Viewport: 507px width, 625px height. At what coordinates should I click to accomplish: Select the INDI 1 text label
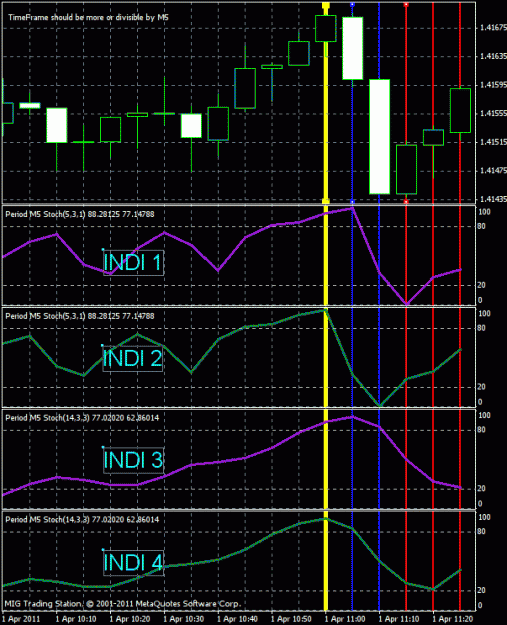point(133,262)
